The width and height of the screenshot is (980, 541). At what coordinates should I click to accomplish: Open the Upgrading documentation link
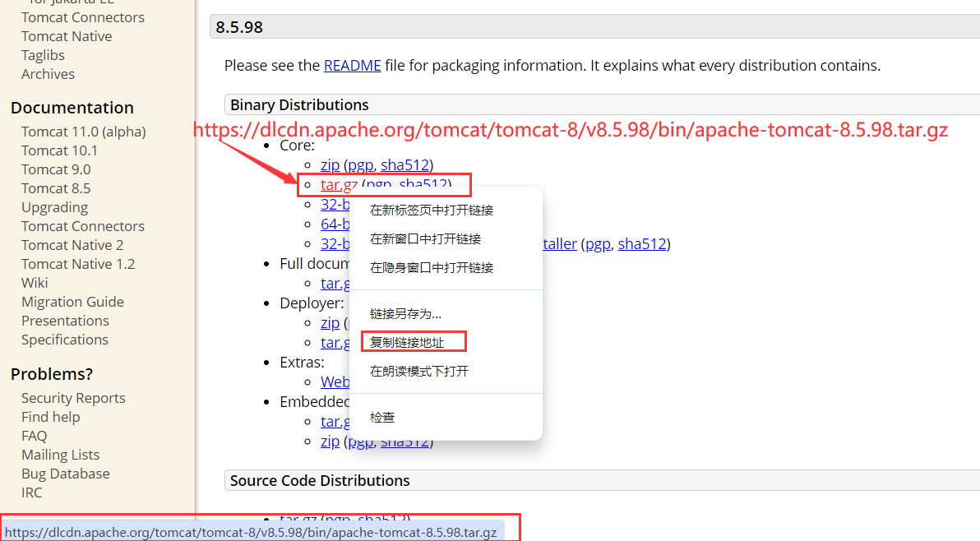(x=54, y=206)
